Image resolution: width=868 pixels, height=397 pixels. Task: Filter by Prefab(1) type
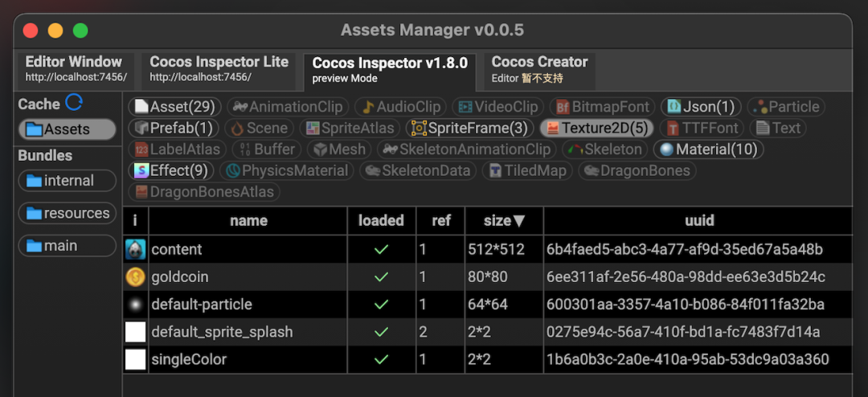click(174, 128)
